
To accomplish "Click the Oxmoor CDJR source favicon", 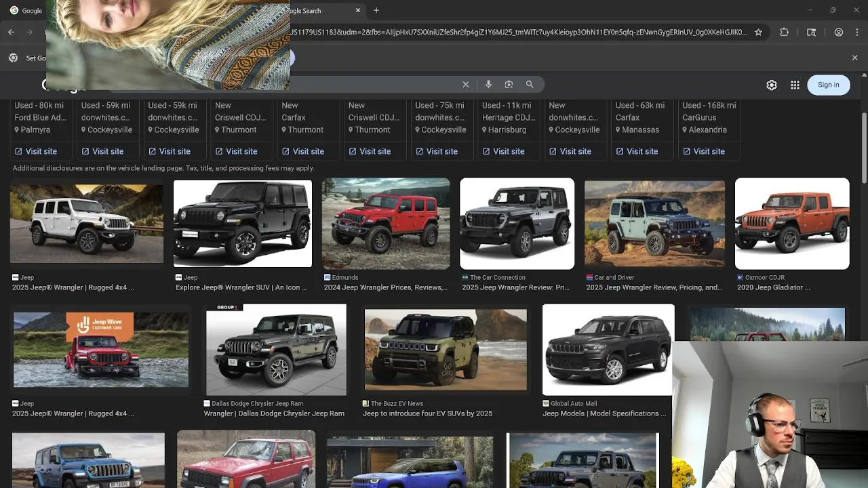I will pyautogui.click(x=741, y=277).
